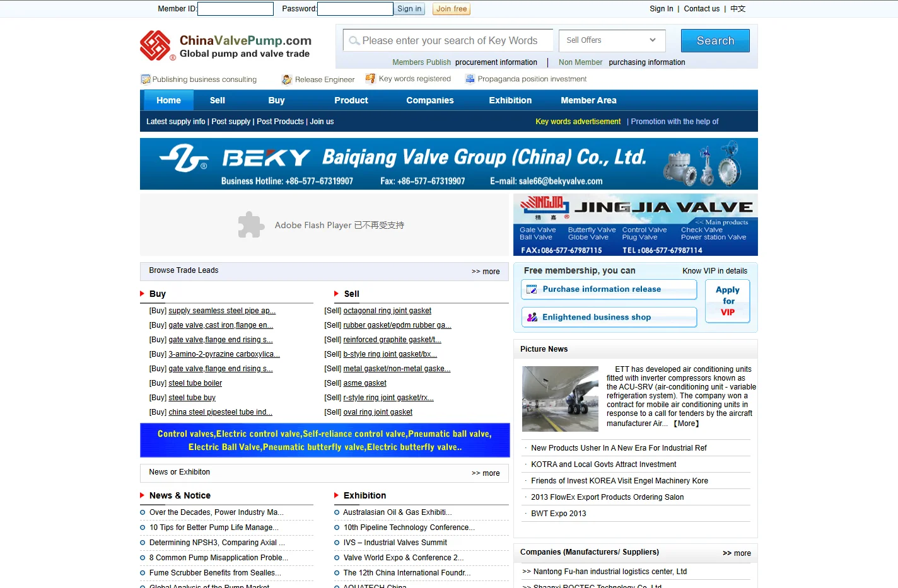Open Key words advertisement link
The image size is (898, 588).
pyautogui.click(x=578, y=122)
